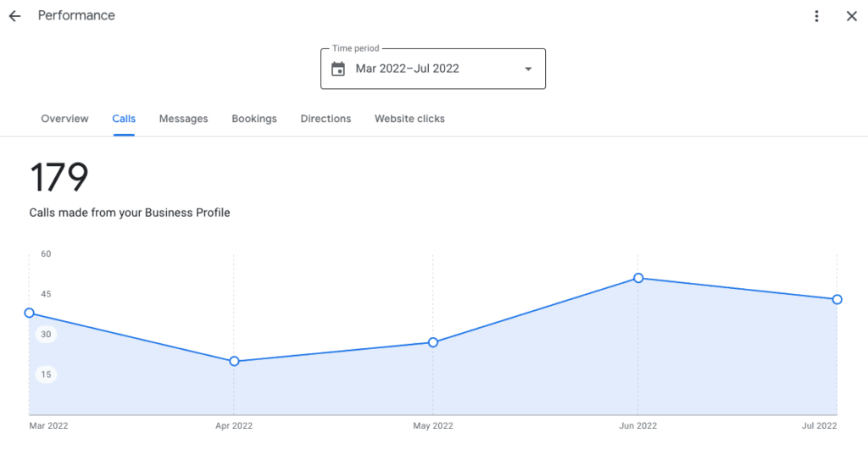Click the 30 y-axis label bubble
Viewport: 868px width, 466px height.
46,334
